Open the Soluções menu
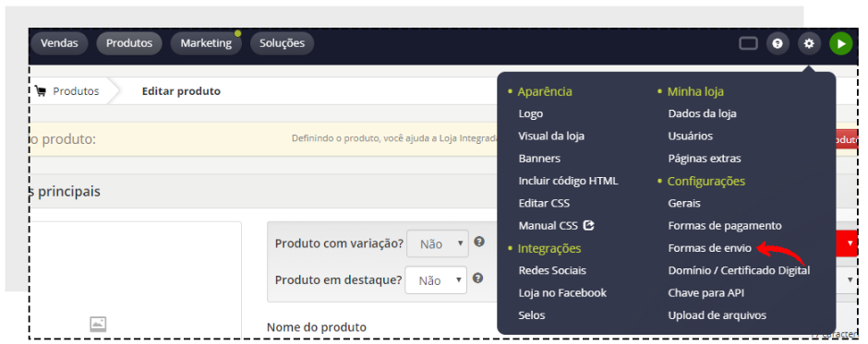The image size is (868, 344). click(x=282, y=43)
